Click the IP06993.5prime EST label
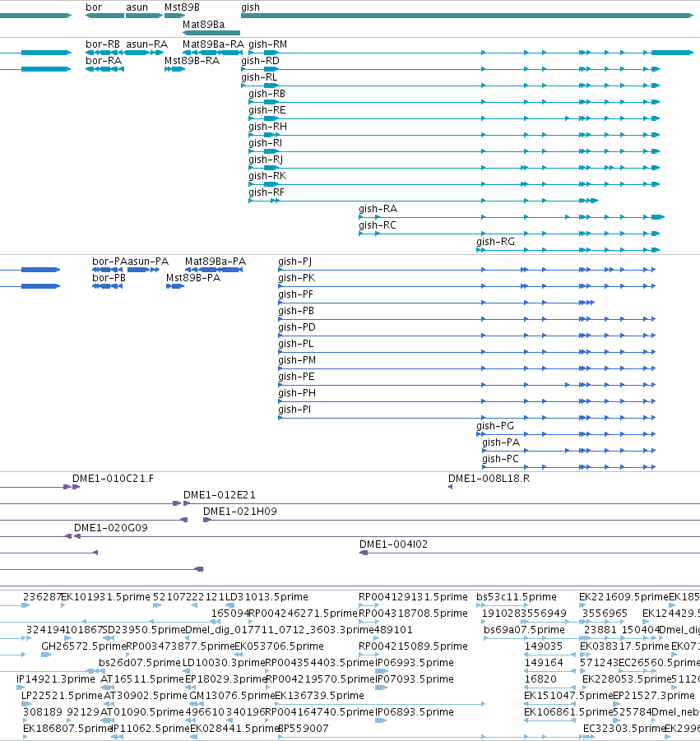Screen dimensions: 700x741 [415, 663]
